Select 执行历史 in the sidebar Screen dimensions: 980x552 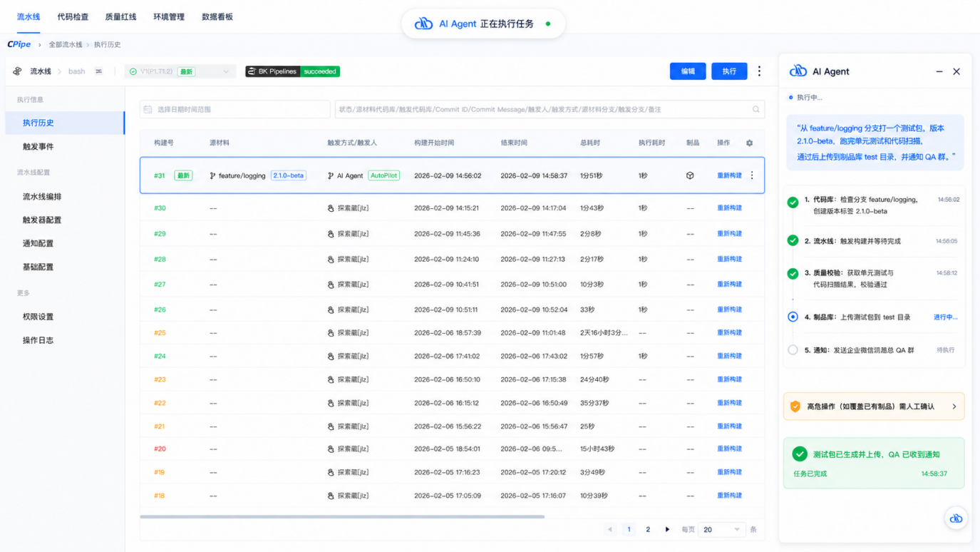point(65,123)
